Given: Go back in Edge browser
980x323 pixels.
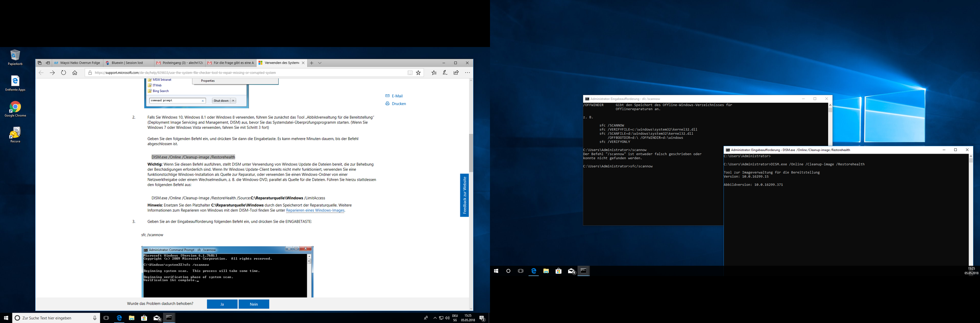Looking at the screenshot, I should 41,73.
